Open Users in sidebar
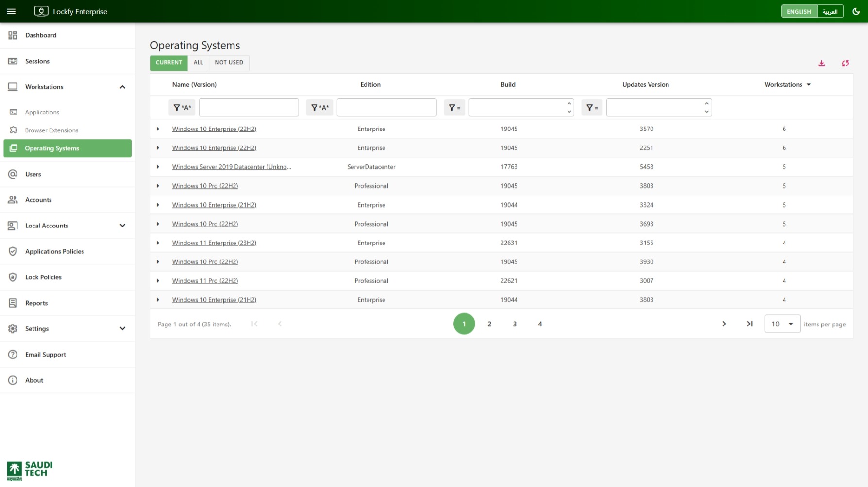The height and width of the screenshot is (487, 868). [x=67, y=174]
